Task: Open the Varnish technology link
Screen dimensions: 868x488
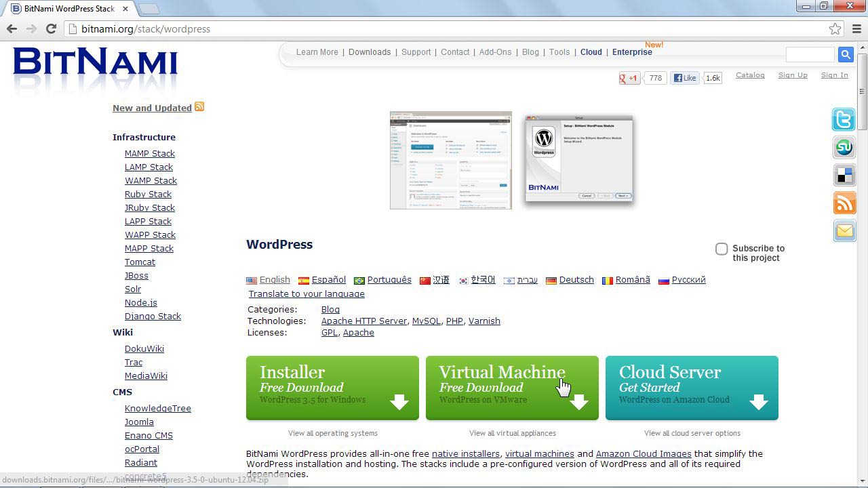Action: [x=484, y=321]
